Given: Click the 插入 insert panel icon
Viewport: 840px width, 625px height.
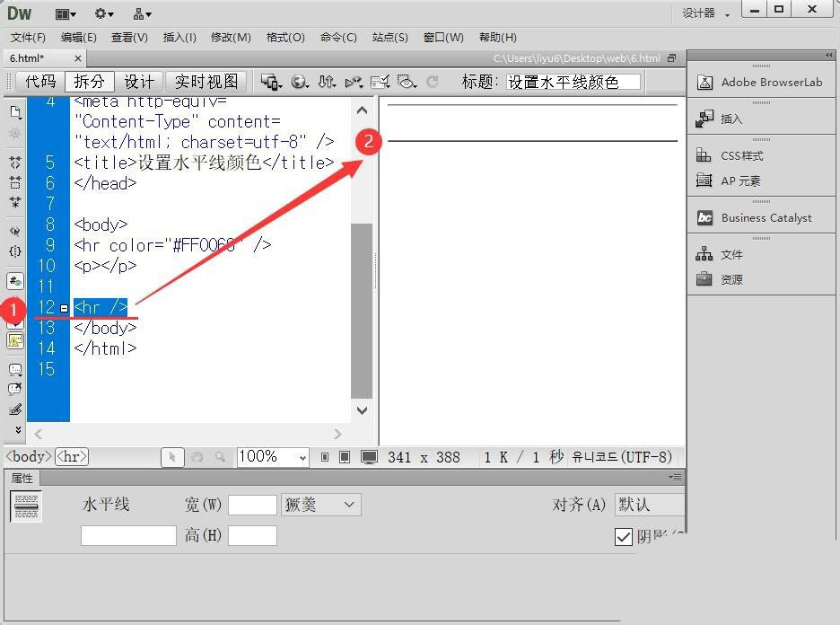Looking at the screenshot, I should 704,119.
